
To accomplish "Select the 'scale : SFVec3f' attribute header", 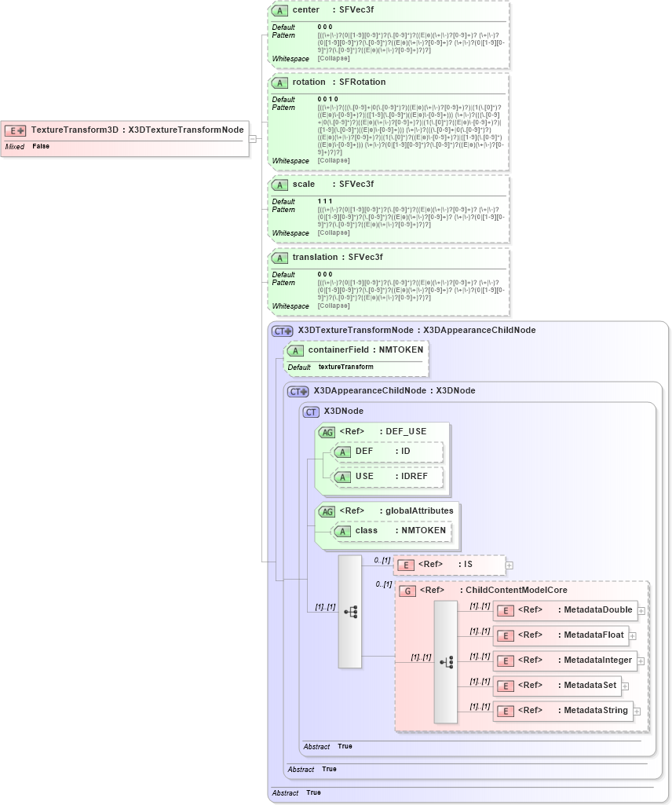I will [333, 185].
